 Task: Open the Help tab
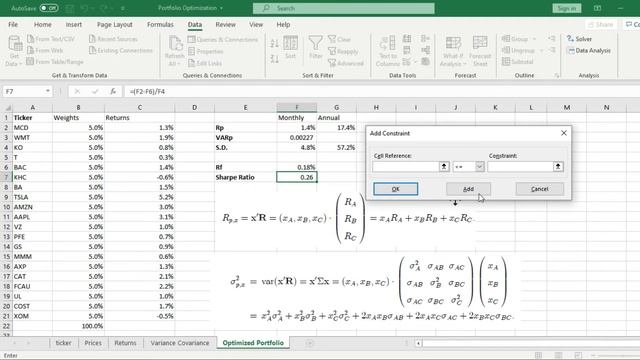tap(283, 24)
